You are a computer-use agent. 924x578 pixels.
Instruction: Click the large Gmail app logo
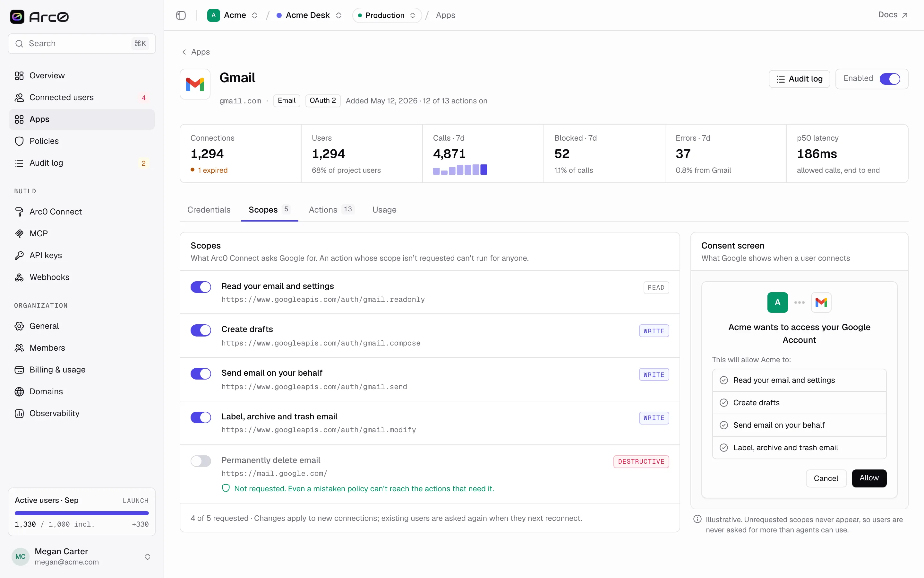click(195, 84)
